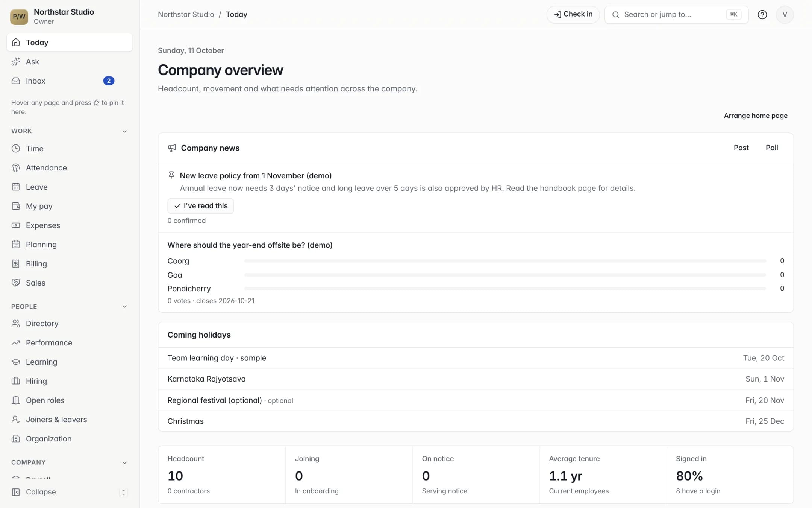Click the Organization building icon
This screenshot has height=508, width=812.
point(16,439)
